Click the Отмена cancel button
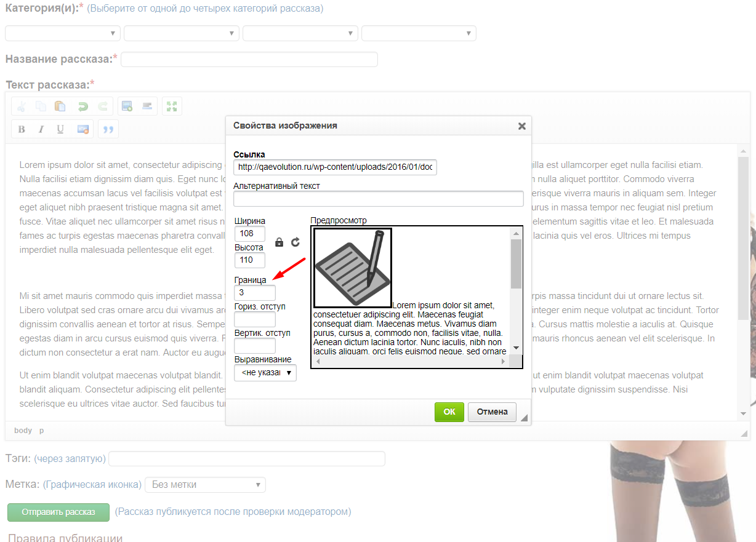The width and height of the screenshot is (756, 542). 492,412
